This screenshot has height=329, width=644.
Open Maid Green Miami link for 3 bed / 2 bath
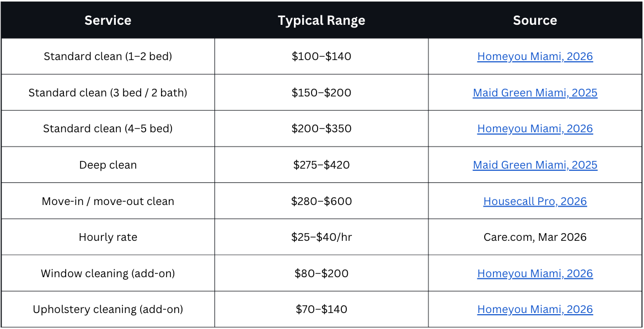pyautogui.click(x=535, y=93)
